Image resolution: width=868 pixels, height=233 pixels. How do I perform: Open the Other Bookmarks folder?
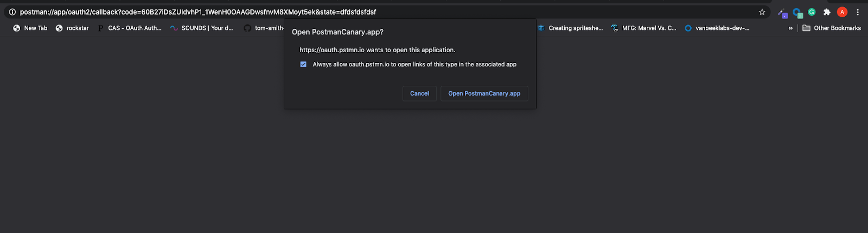831,28
